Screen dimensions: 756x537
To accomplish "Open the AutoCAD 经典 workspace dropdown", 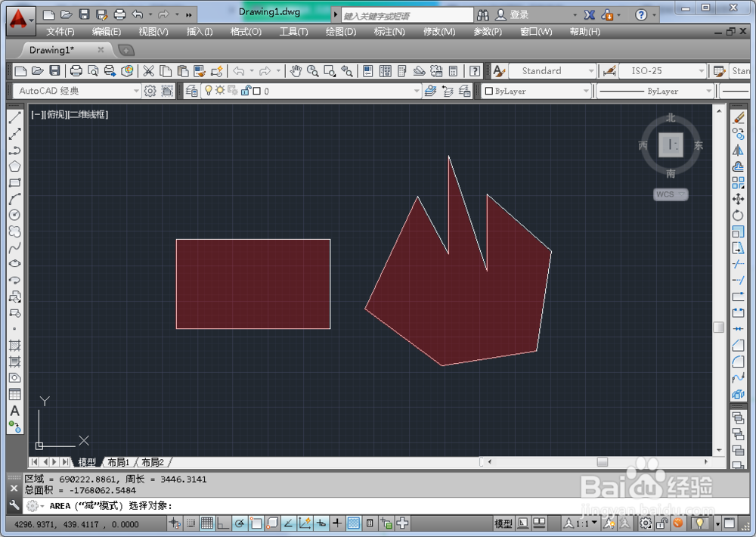I will tap(77, 91).
